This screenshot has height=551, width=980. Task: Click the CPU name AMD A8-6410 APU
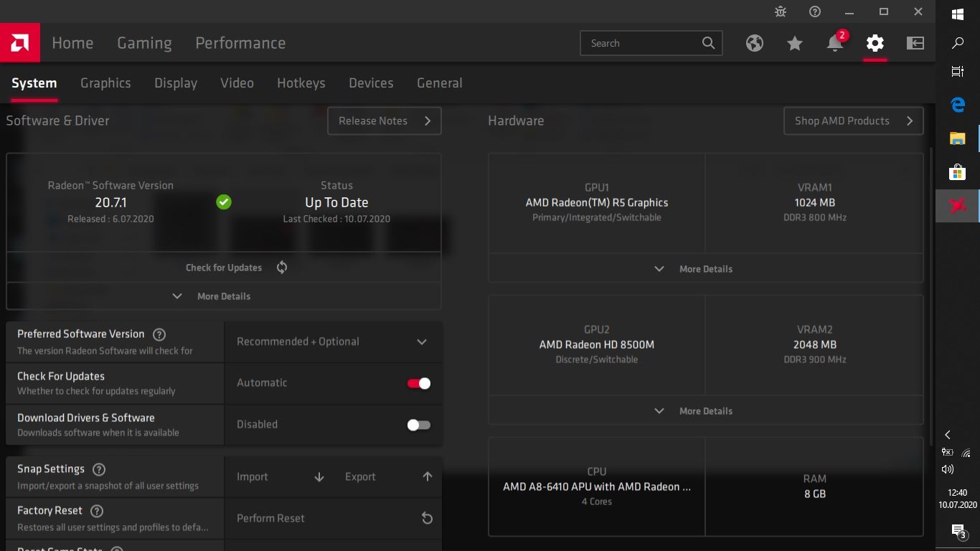pyautogui.click(x=597, y=486)
